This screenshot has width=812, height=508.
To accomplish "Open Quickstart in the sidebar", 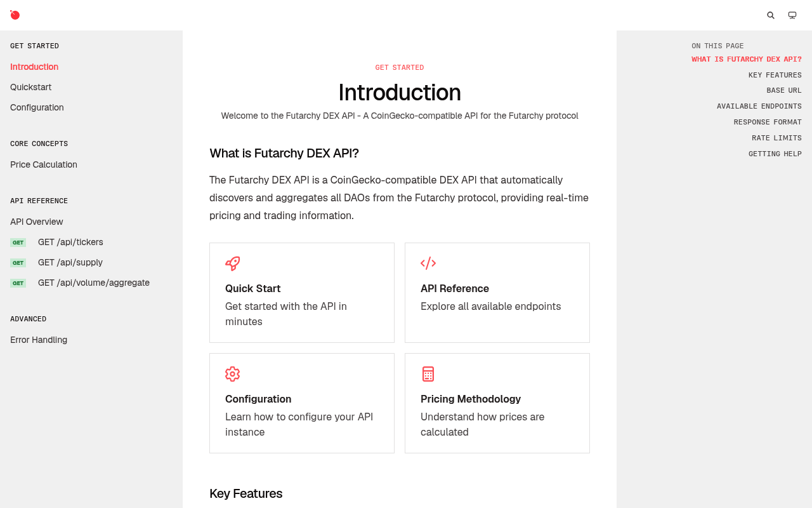I will click(x=31, y=87).
